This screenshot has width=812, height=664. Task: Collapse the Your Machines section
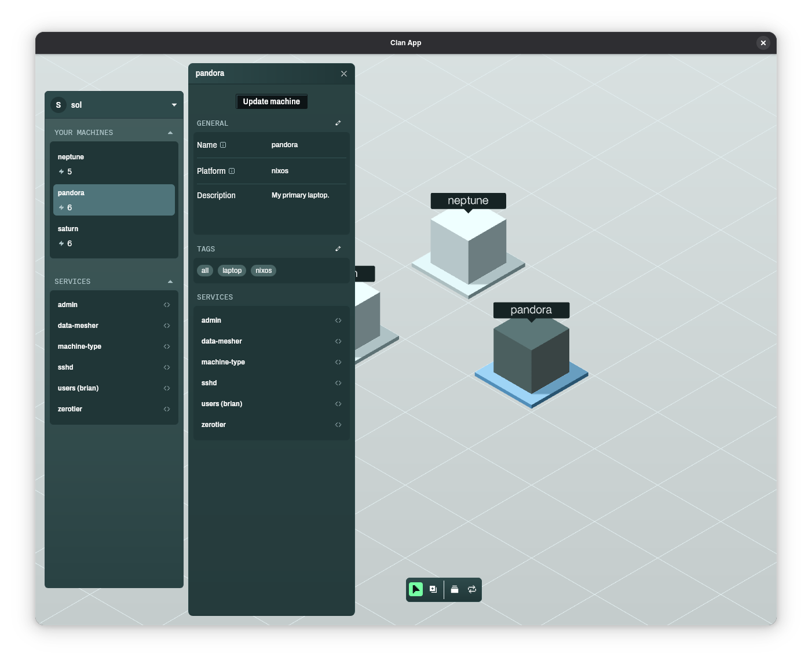(x=170, y=133)
